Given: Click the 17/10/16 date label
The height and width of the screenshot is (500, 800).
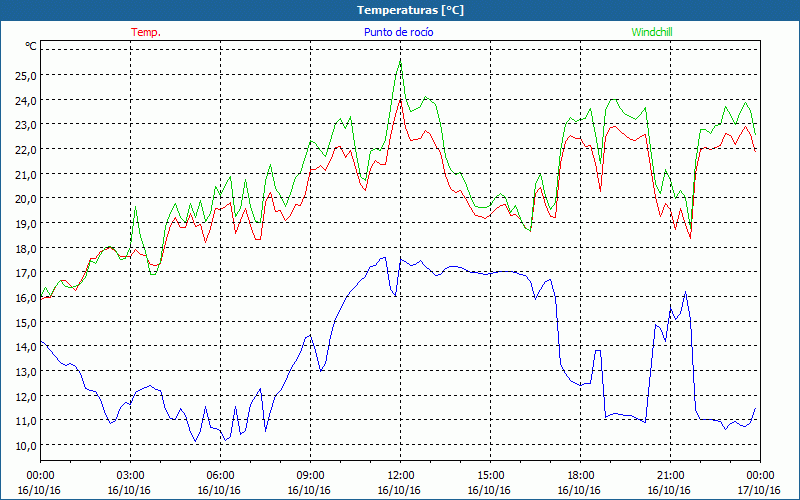Looking at the screenshot, I should [759, 490].
